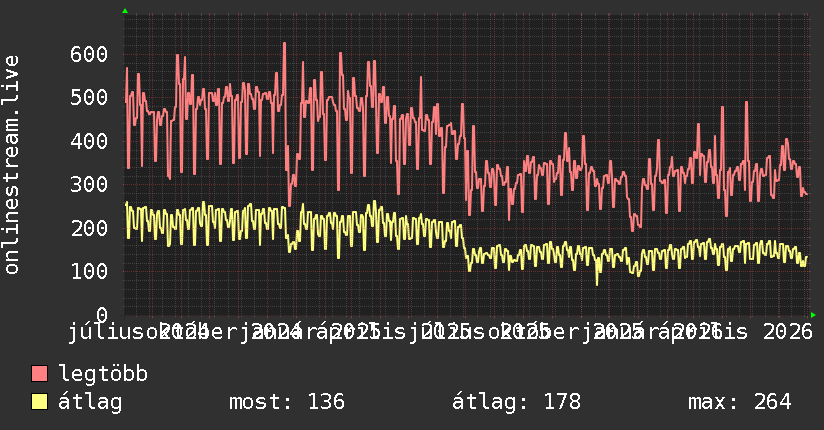Click the highest red peak above 600

pyautogui.click(x=284, y=44)
